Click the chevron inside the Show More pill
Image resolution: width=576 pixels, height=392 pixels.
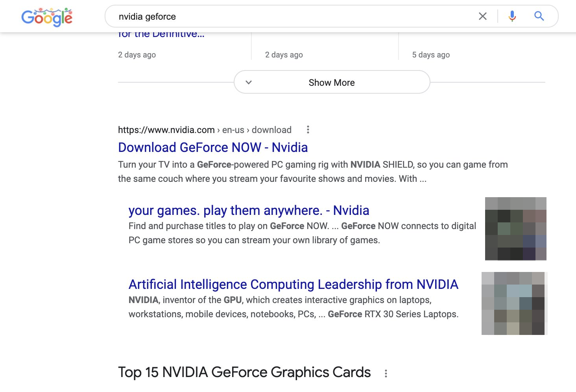(x=249, y=82)
